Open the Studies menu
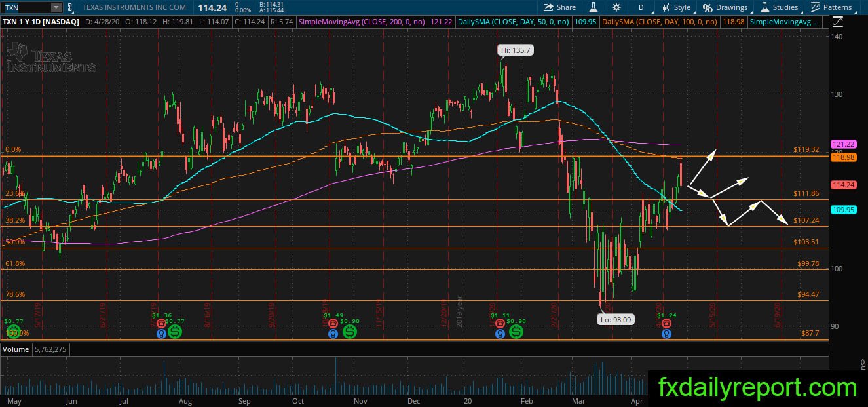Screen dimensions: 868x407 pos(779,7)
